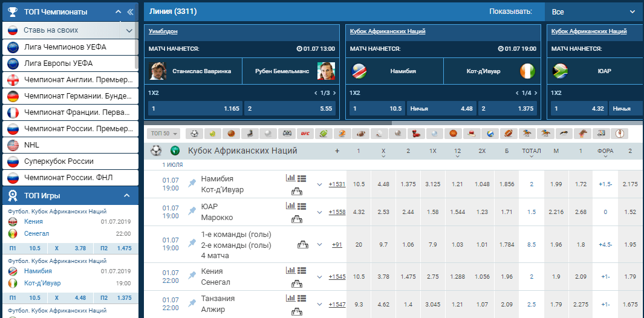
Task: Open NHL championship
Action: (x=70, y=145)
